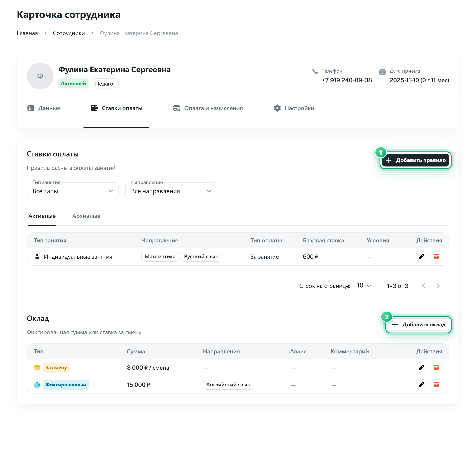Archive the За смену salary row
476x474 pixels.
[436, 367]
